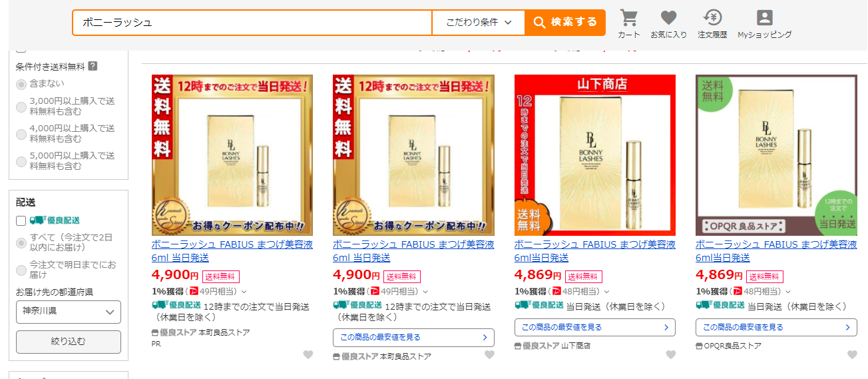Favorite the first product with heart icon
Viewport: 868px width, 379px height.
(x=308, y=354)
